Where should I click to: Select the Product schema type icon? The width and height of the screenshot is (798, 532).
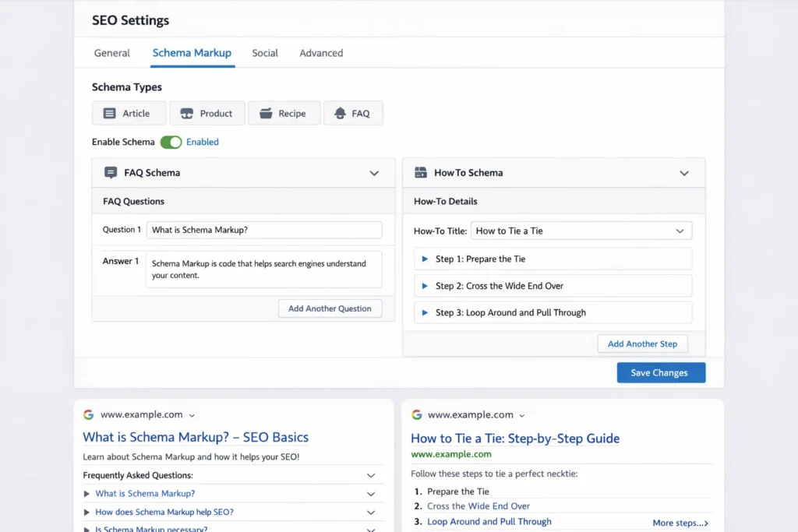pos(186,114)
